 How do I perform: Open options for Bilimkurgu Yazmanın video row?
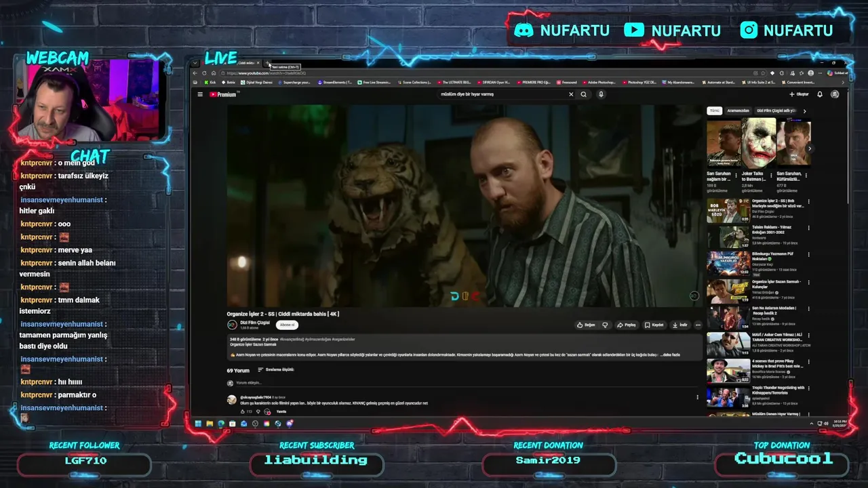point(808,255)
